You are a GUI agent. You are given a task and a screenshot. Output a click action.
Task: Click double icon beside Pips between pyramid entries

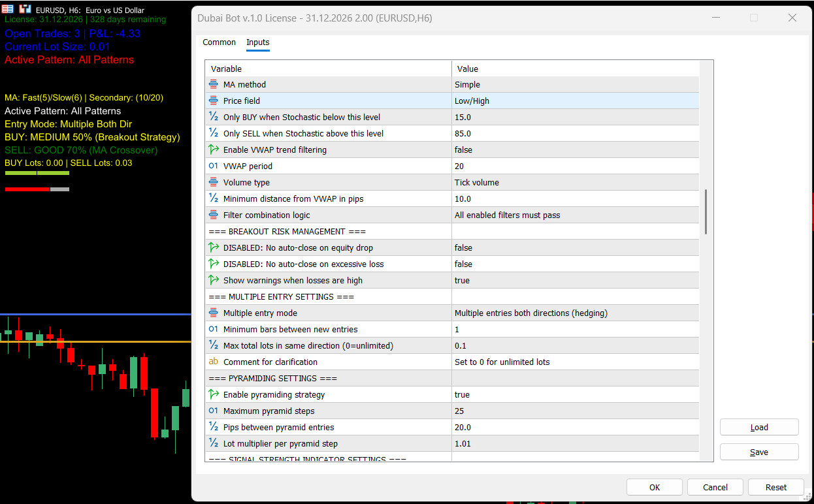pyautogui.click(x=214, y=427)
